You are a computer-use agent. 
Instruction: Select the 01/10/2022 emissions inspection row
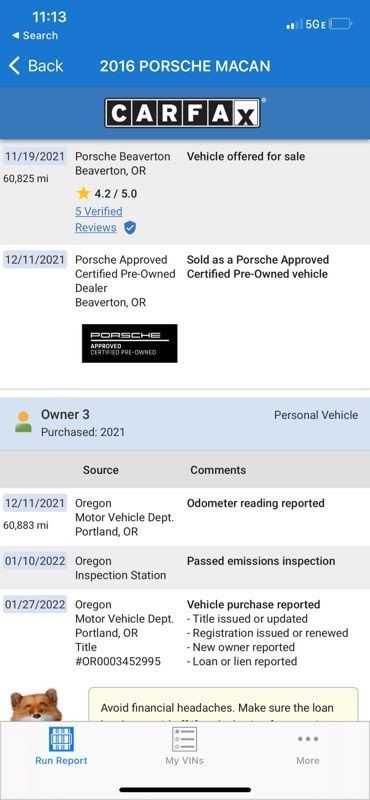[185, 568]
